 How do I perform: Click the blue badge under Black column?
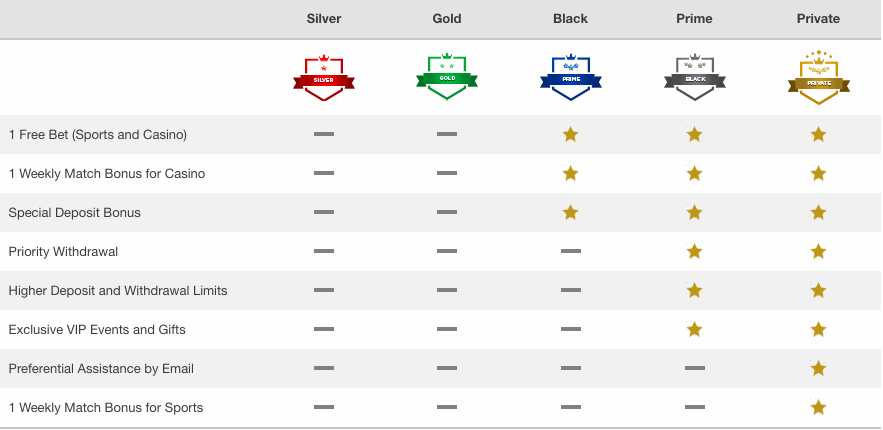coord(570,77)
